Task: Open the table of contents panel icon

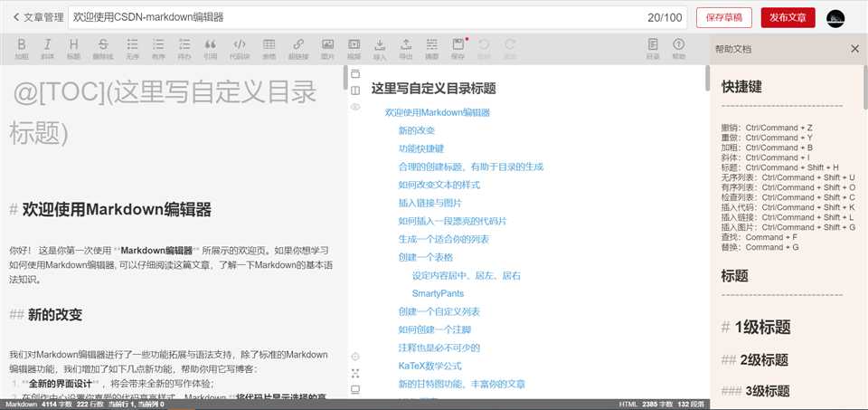Action: (x=653, y=49)
